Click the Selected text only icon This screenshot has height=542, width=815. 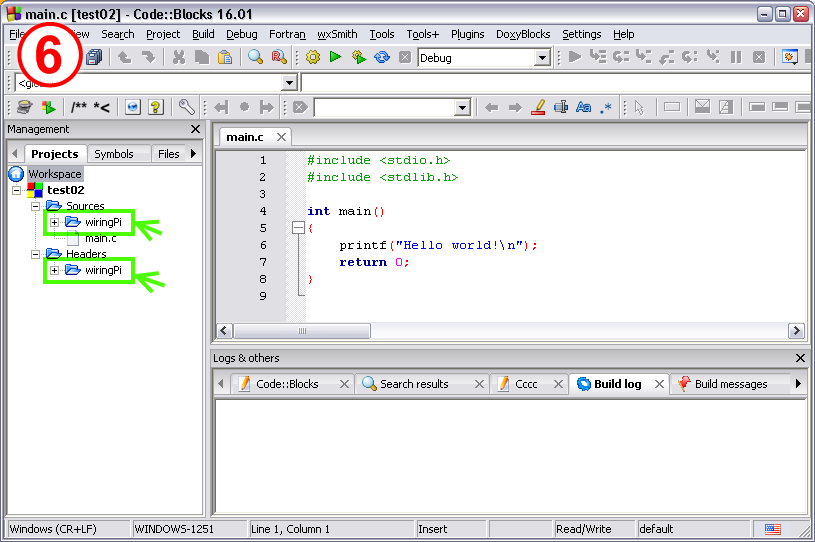click(x=561, y=108)
